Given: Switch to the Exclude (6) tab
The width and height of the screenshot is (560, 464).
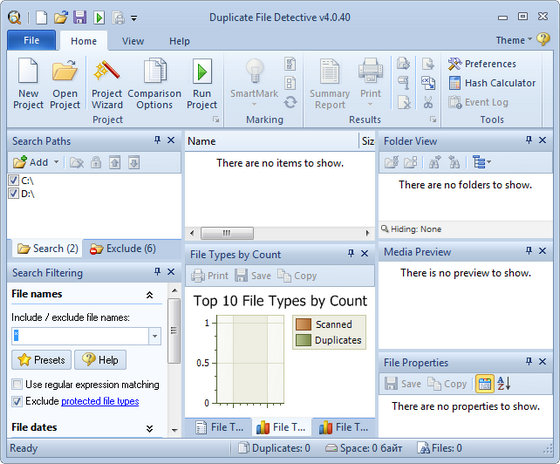Looking at the screenshot, I should [123, 249].
